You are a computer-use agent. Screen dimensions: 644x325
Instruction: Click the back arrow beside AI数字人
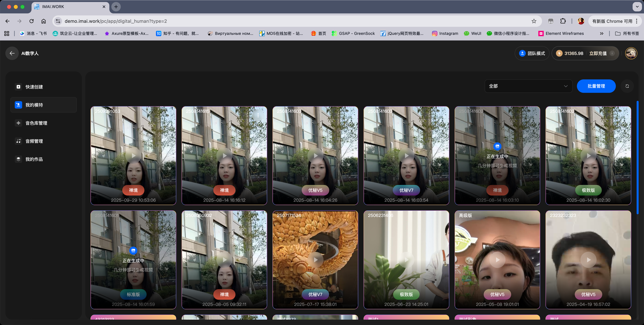[x=12, y=53]
